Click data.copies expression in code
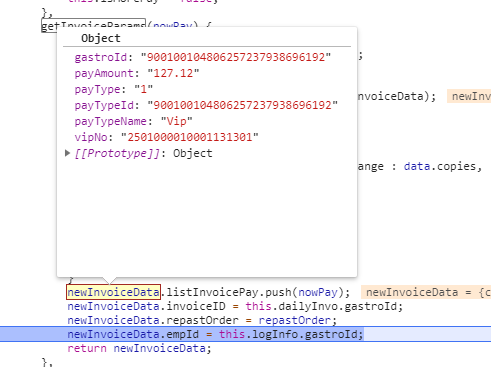This screenshot has height=367, width=491. click(x=439, y=166)
